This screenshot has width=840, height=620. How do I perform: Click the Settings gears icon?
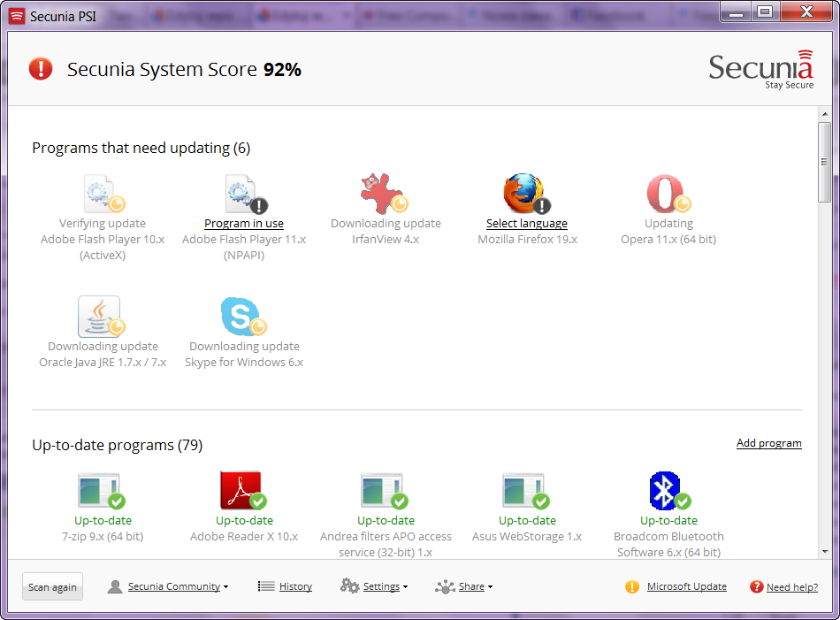[350, 586]
